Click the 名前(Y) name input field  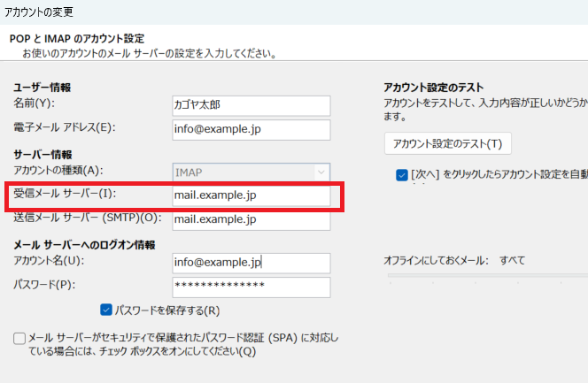251,105
